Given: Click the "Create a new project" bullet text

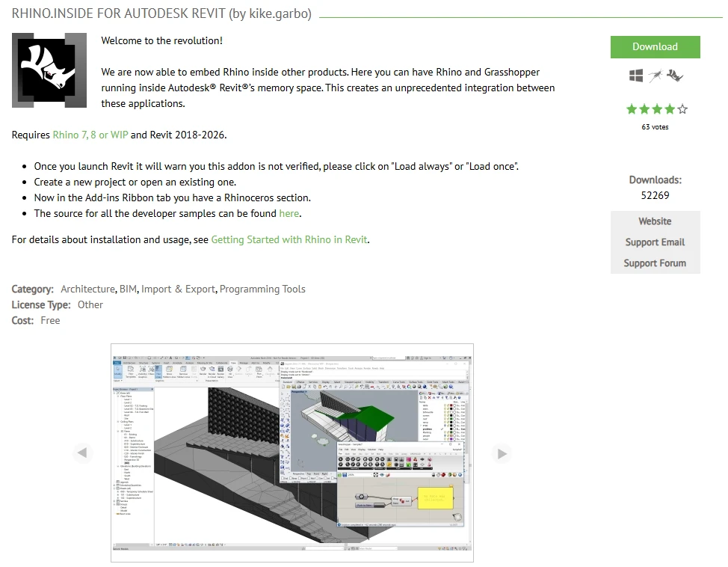Looking at the screenshot, I should tap(135, 183).
